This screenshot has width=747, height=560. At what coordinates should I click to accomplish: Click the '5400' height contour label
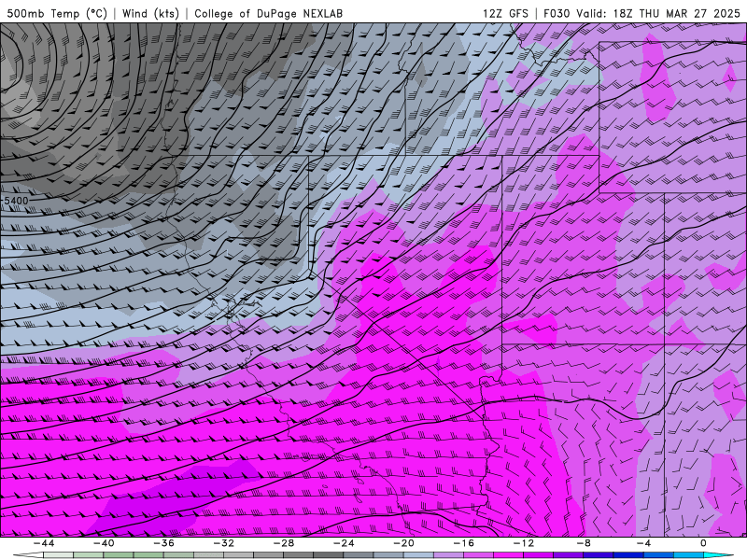(x=16, y=201)
